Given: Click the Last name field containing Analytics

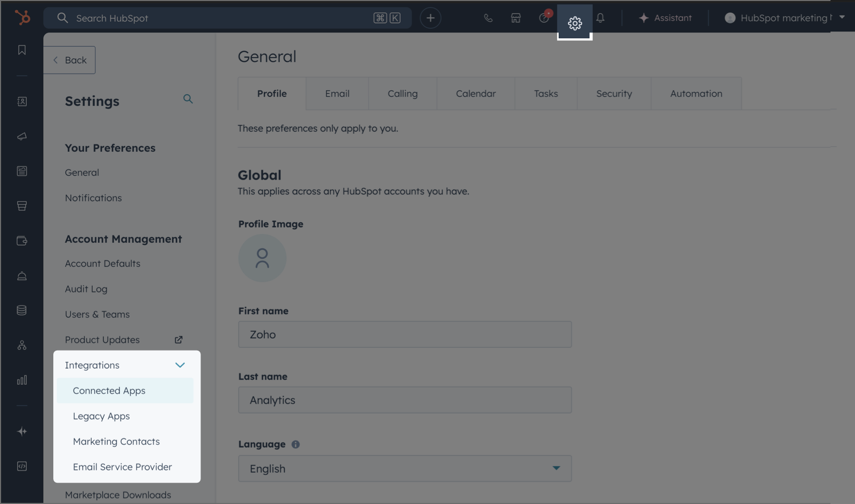Looking at the screenshot, I should (405, 400).
